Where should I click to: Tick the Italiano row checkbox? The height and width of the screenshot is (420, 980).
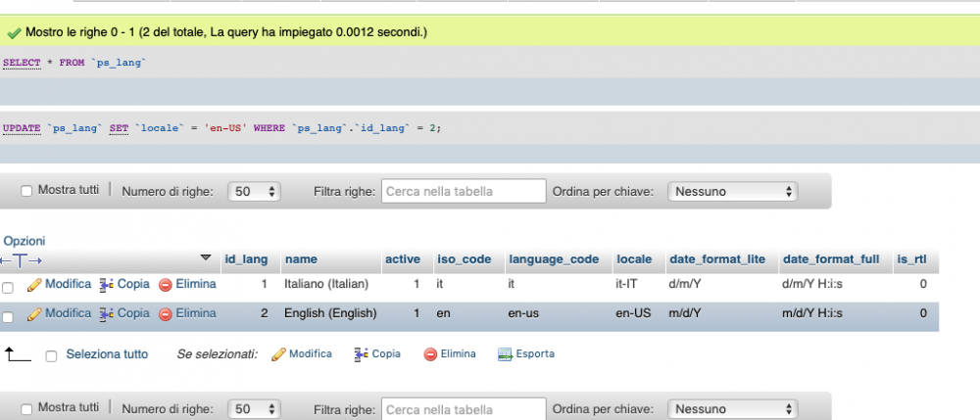(8, 288)
